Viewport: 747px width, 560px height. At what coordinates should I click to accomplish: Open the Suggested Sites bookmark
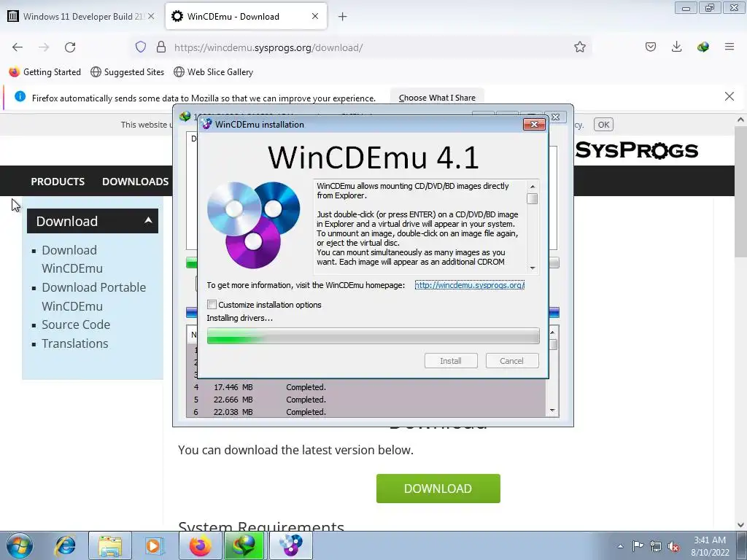[127, 72]
